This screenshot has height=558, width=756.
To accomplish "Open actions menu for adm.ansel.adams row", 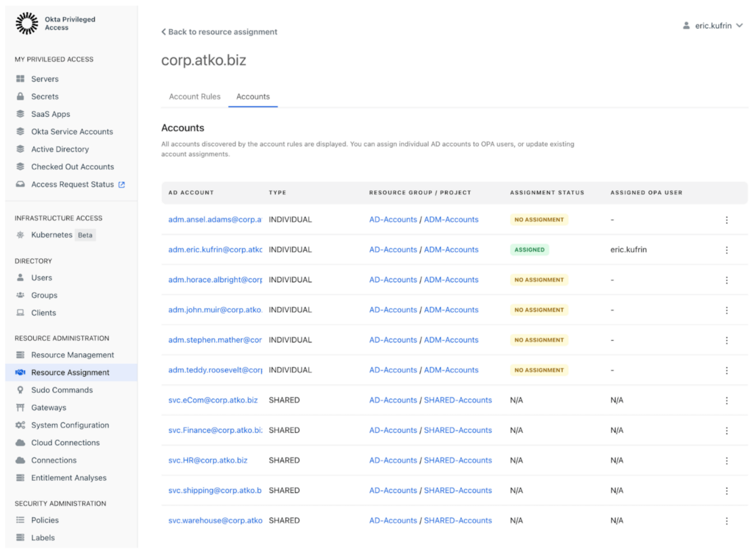I will 726,220.
